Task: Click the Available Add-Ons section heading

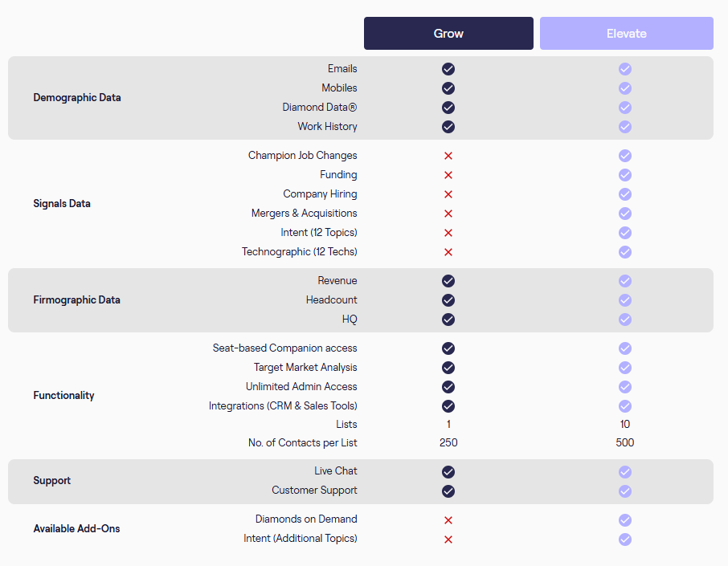Action: pos(76,529)
